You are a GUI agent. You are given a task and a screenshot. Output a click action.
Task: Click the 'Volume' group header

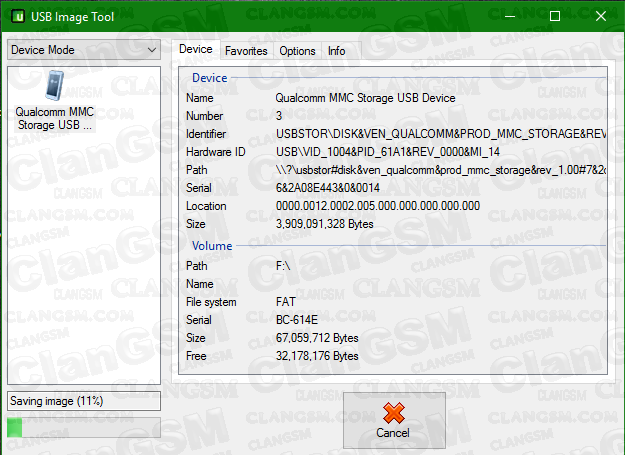tap(212, 246)
